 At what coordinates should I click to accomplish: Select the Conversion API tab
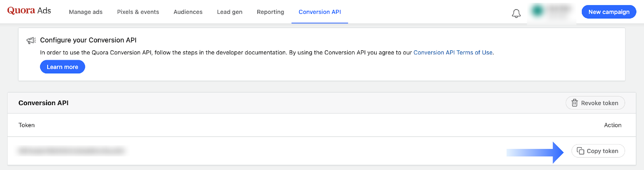320,12
